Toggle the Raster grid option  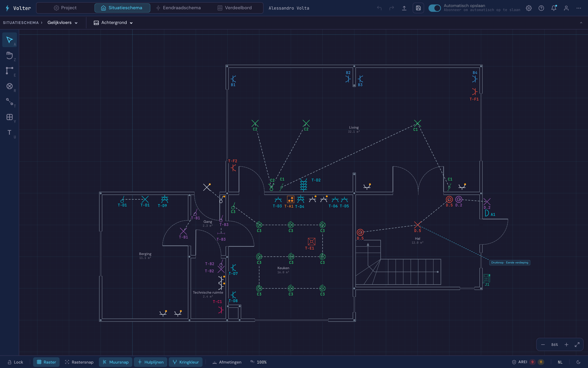click(46, 362)
